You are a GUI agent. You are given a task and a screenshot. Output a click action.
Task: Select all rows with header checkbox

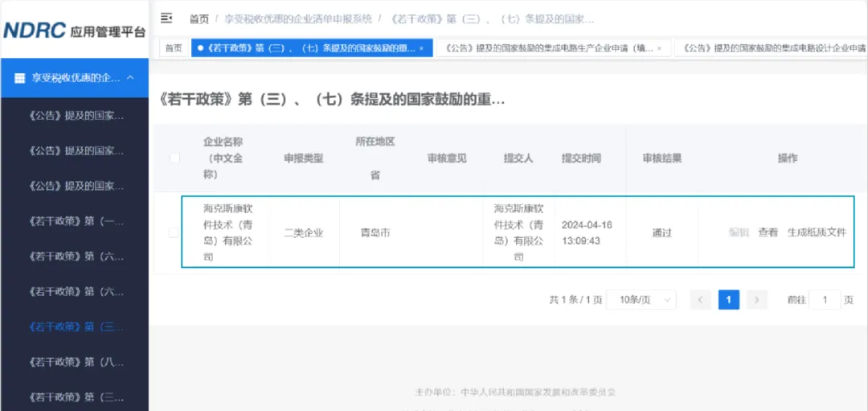coord(174,158)
